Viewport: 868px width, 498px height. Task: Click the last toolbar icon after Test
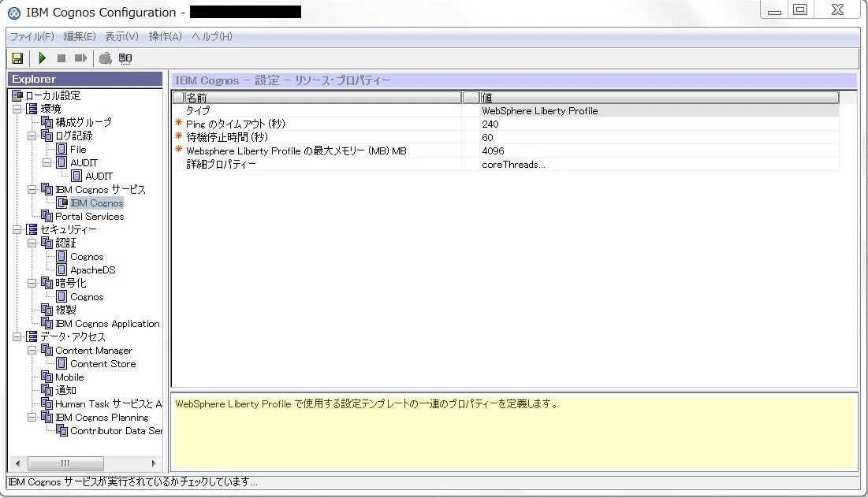(125, 58)
